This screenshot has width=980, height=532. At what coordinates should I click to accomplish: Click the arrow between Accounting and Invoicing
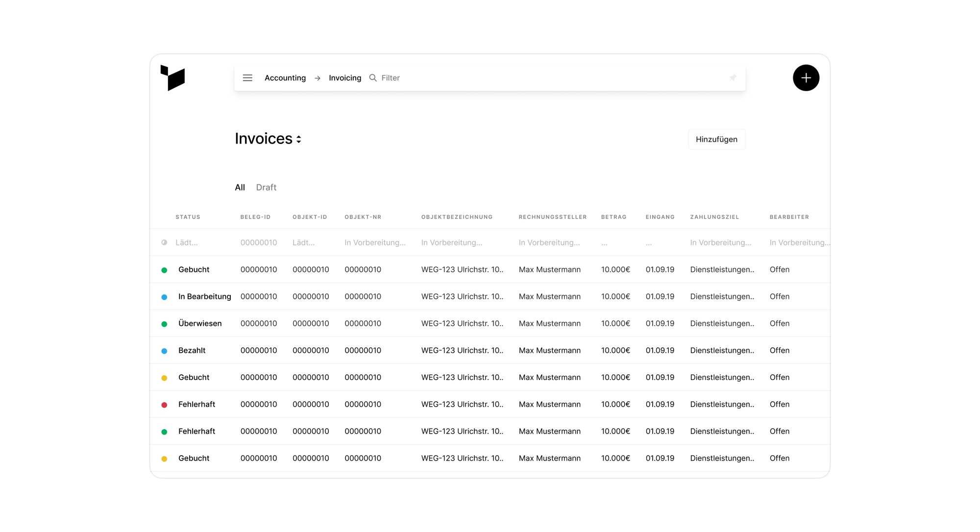click(x=318, y=78)
